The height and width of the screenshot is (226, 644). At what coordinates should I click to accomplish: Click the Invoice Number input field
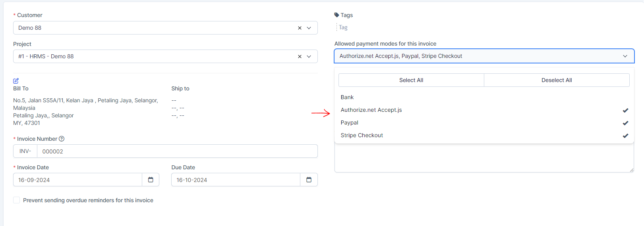177,151
